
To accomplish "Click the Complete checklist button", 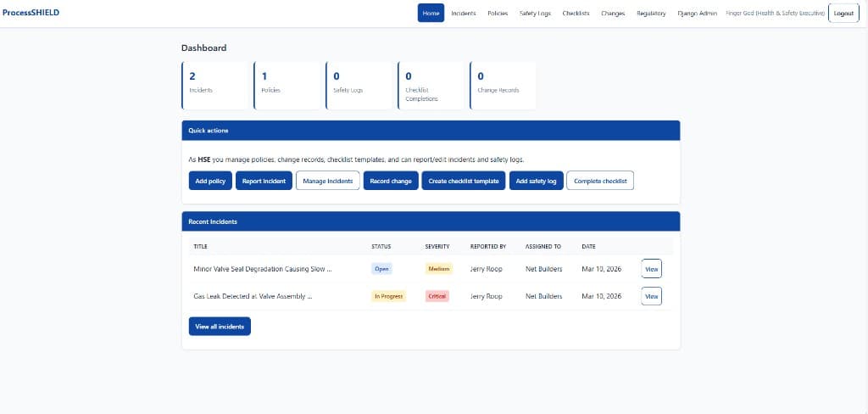I will coord(600,181).
